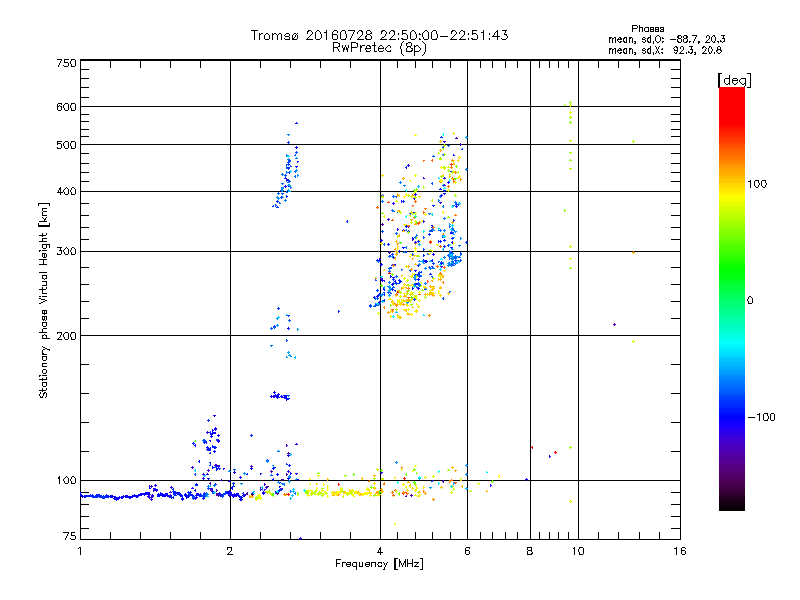
Task: Click the 'RwPretec (8p)' subtitle
Action: pyautogui.click(x=379, y=48)
